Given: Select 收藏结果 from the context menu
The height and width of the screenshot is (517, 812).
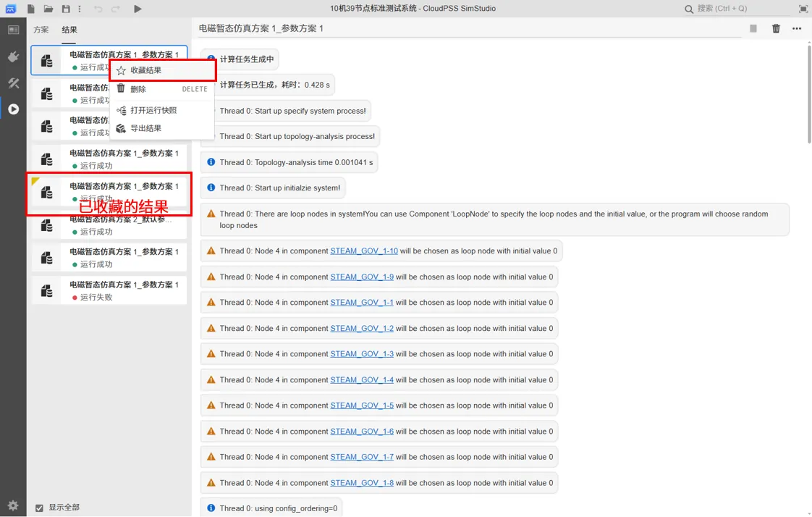Looking at the screenshot, I should click(145, 70).
